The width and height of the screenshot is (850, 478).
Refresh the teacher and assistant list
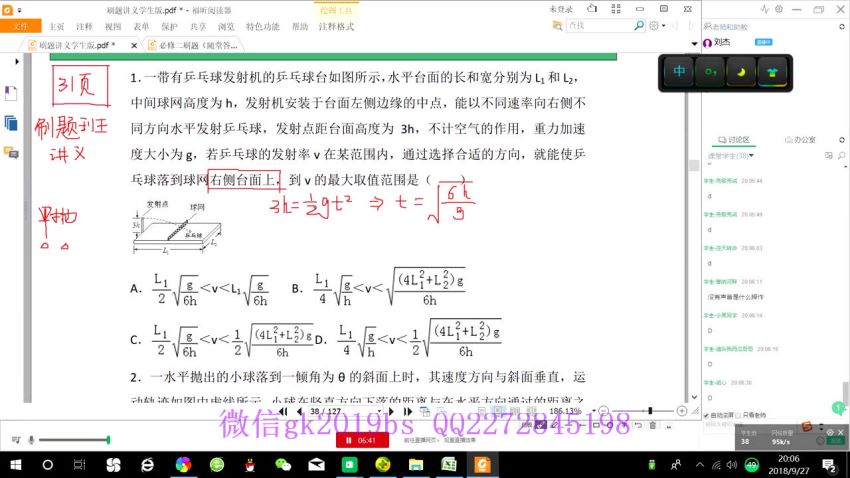tap(841, 27)
